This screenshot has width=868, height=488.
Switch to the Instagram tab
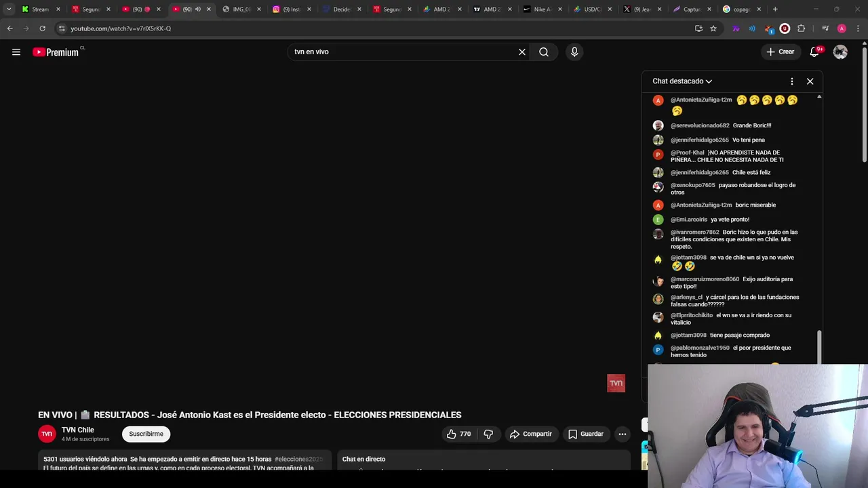pos(291,9)
